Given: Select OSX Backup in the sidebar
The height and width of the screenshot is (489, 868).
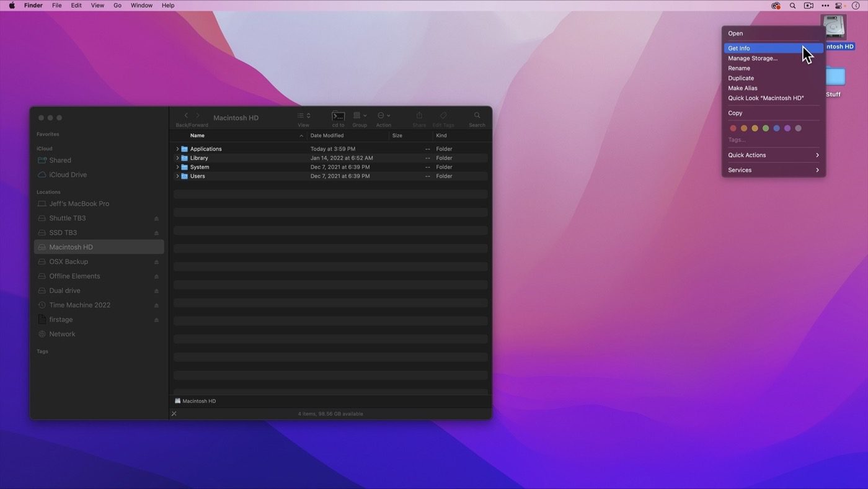Looking at the screenshot, I should click(x=68, y=262).
